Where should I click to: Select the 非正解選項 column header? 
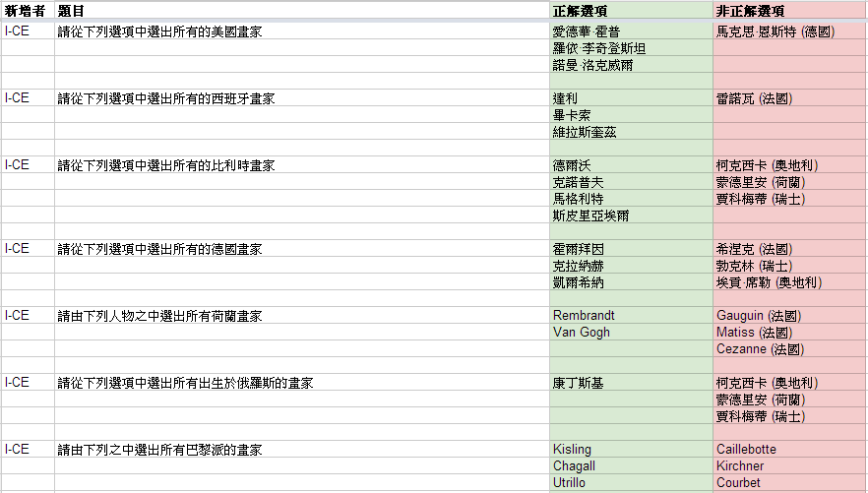(790, 11)
